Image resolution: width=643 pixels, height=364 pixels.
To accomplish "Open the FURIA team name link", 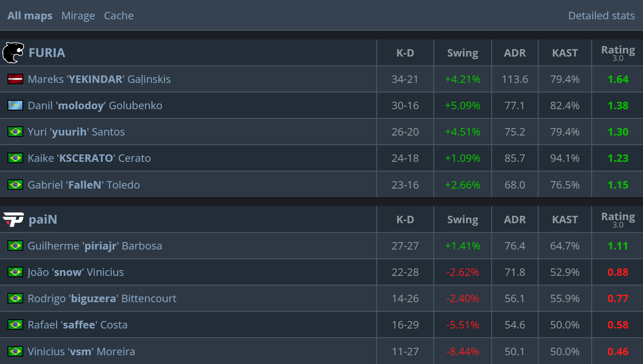I will (x=47, y=53).
